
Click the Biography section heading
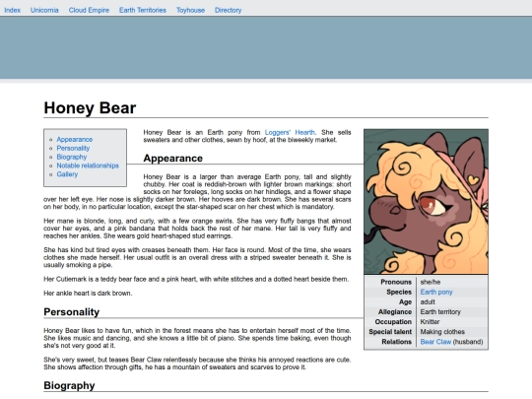(69, 385)
